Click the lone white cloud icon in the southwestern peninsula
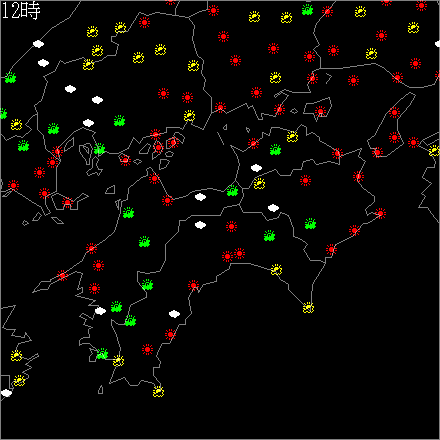The image size is (440, 440). tap(174, 314)
